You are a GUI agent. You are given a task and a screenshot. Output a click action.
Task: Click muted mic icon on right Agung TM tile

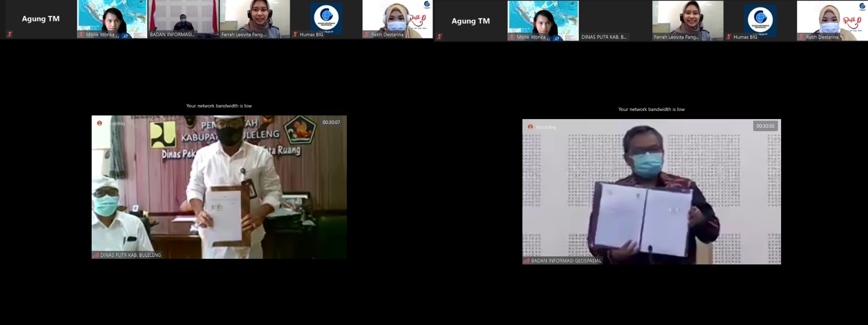(440, 37)
